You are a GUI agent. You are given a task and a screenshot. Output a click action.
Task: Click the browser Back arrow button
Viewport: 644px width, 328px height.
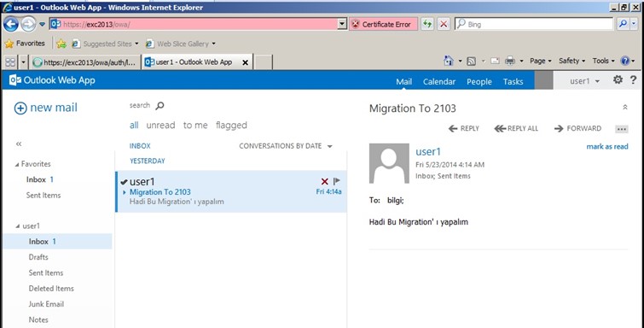click(x=11, y=24)
